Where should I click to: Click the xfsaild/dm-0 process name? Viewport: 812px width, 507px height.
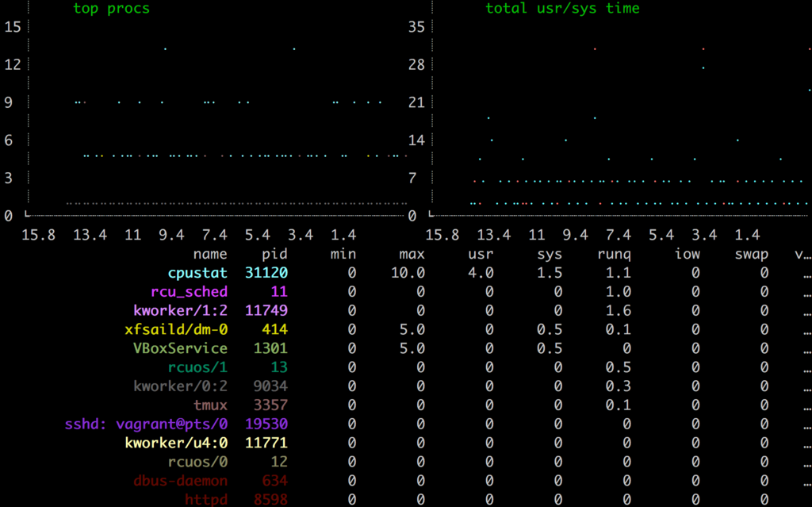(x=176, y=330)
